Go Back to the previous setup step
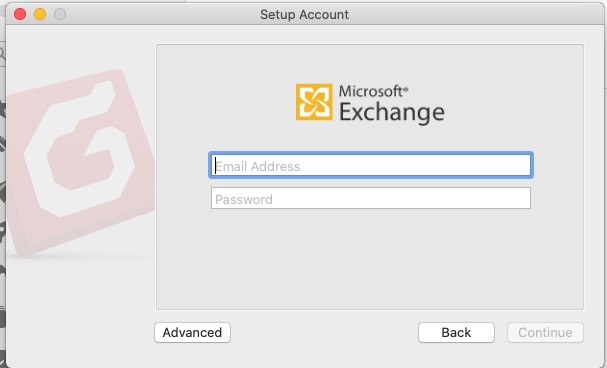Viewport: 607px width, 368px height. point(456,332)
